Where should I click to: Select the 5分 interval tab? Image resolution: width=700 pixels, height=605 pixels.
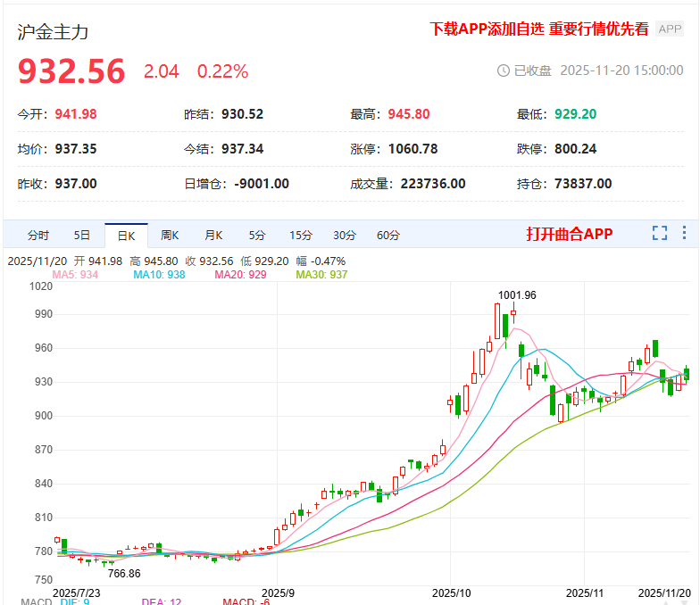pyautogui.click(x=257, y=236)
